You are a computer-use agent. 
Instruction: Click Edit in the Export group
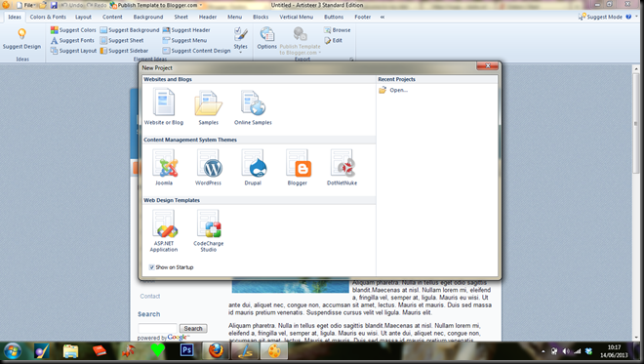click(x=333, y=40)
